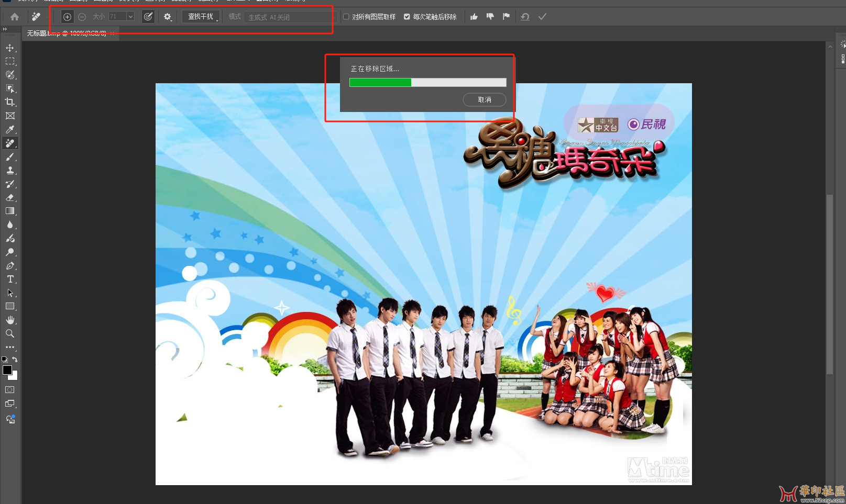Open the gear settings dropdown
846x504 pixels.
click(168, 17)
